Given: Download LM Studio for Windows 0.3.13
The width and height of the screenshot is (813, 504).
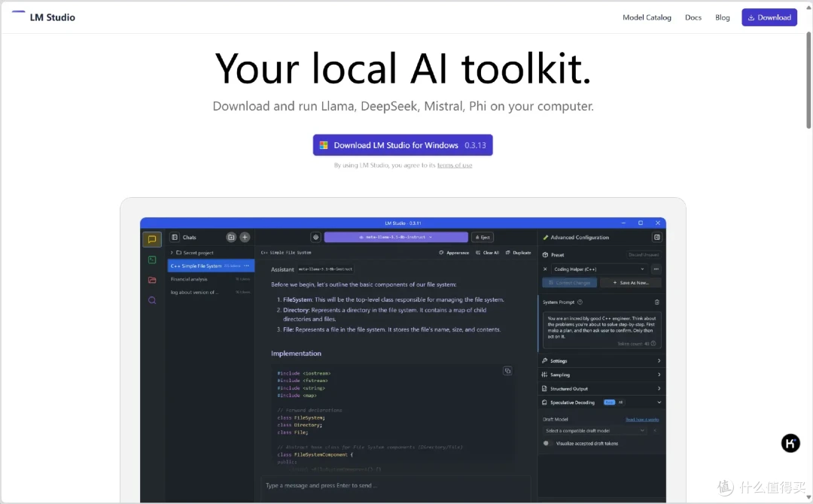Looking at the screenshot, I should tap(402, 145).
